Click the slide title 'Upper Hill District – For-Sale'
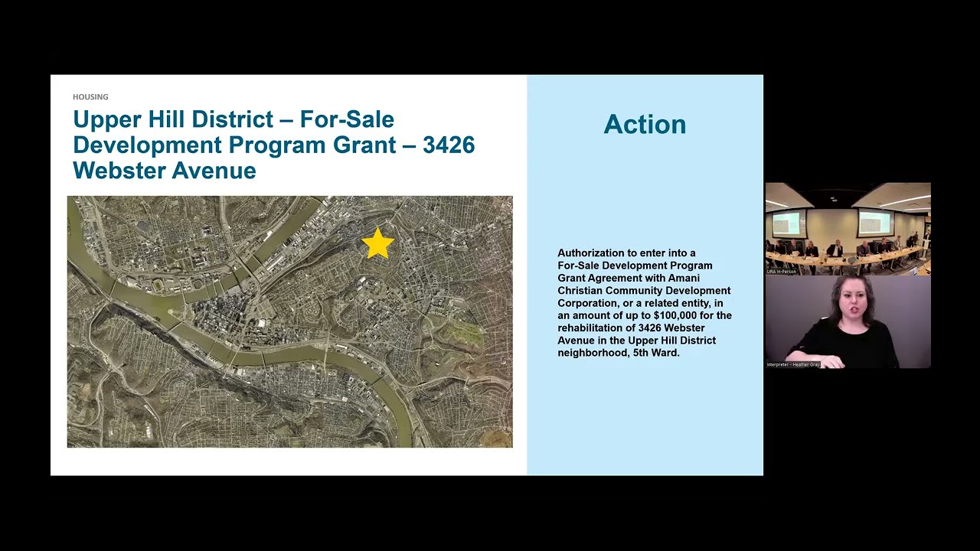 click(x=273, y=145)
